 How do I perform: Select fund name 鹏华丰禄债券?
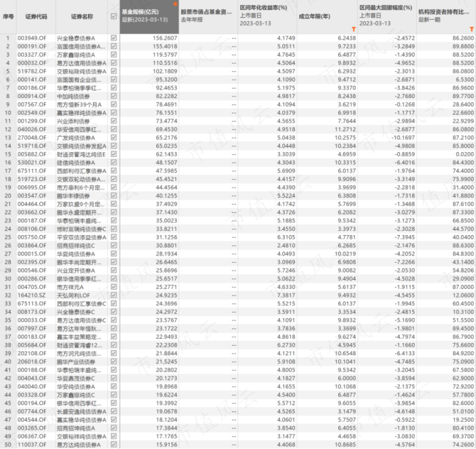[x=74, y=196]
